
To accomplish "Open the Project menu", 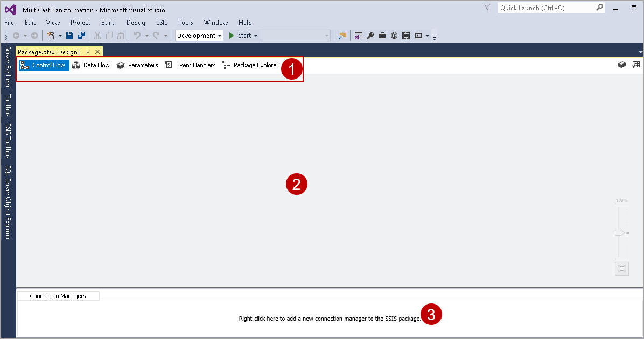I will pyautogui.click(x=81, y=23).
